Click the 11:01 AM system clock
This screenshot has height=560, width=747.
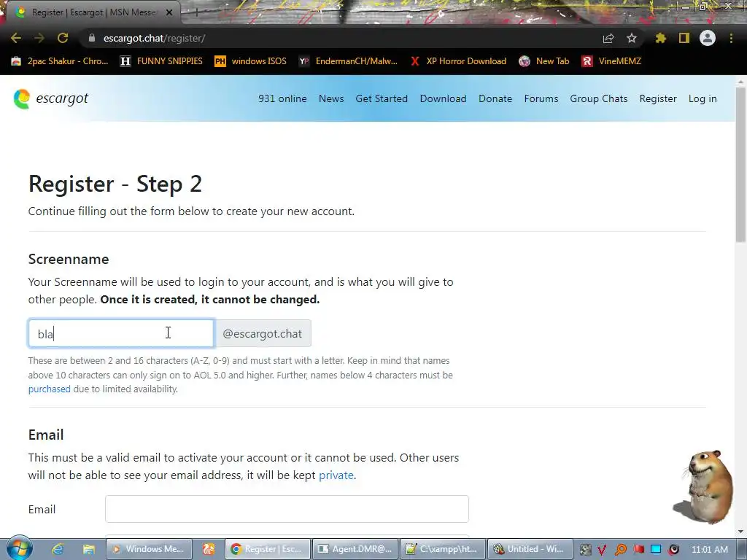click(x=709, y=550)
